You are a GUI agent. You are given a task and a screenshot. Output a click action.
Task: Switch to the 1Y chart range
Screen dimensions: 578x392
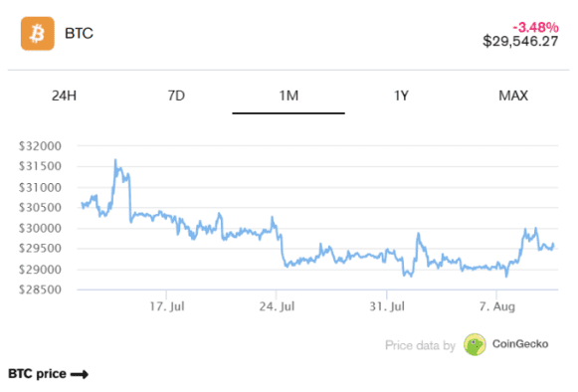[x=401, y=96]
